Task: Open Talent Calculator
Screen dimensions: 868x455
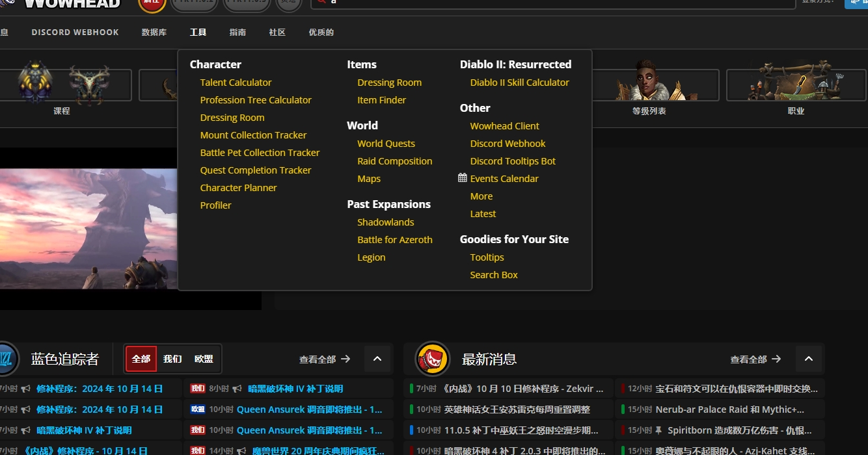Action: coord(236,83)
